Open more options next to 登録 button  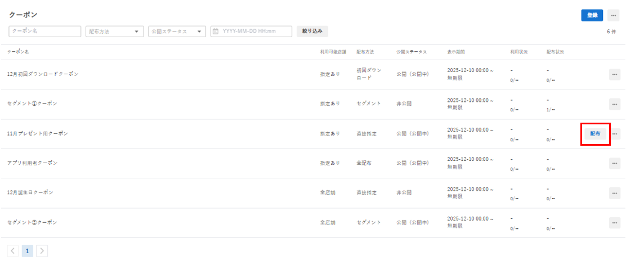pyautogui.click(x=613, y=15)
